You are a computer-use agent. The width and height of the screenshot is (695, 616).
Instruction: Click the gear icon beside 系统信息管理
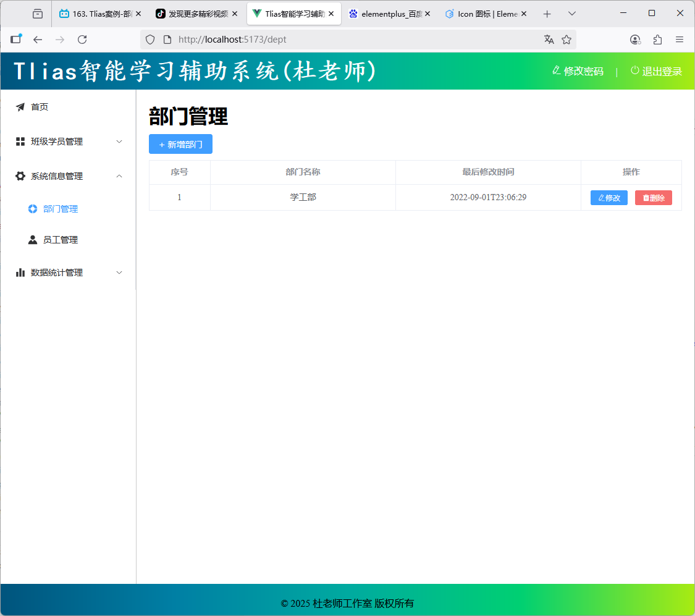pyautogui.click(x=20, y=176)
